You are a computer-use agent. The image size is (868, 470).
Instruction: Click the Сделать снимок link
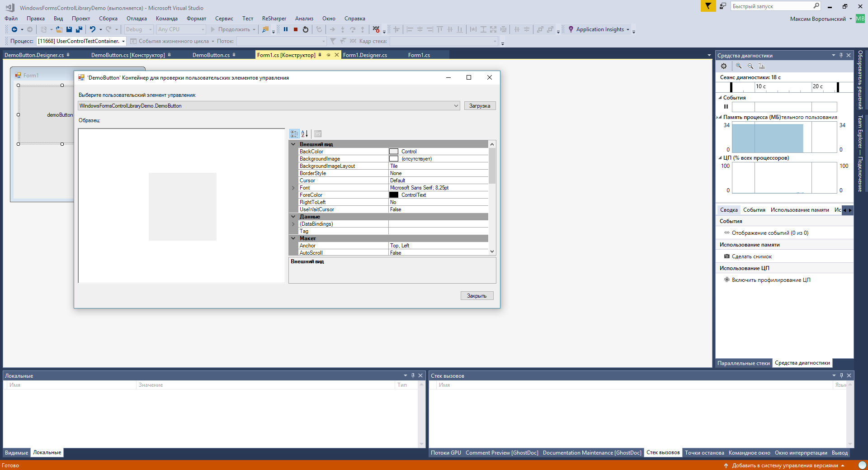pyautogui.click(x=752, y=256)
